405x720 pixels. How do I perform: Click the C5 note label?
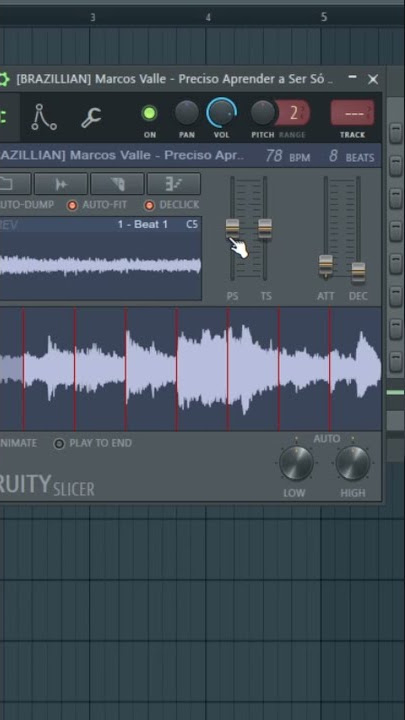192,225
